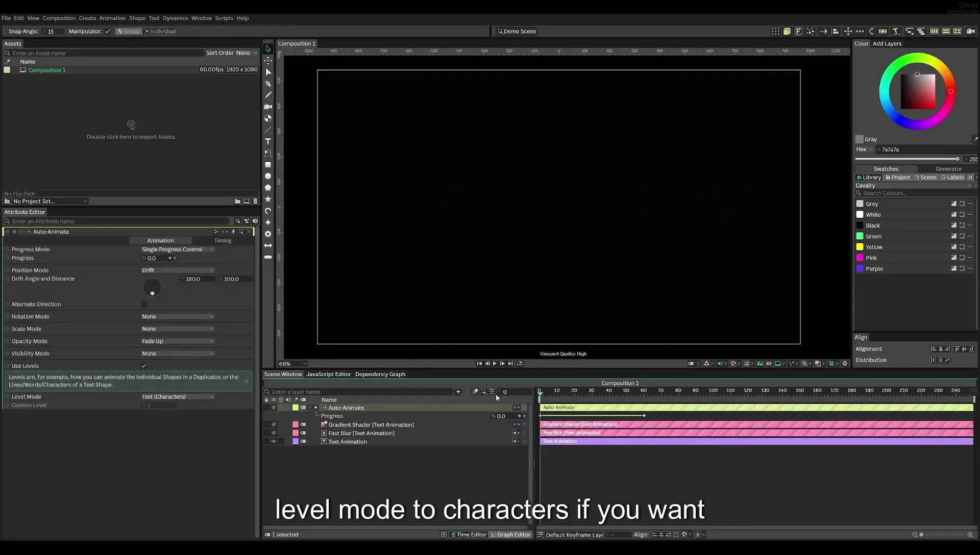This screenshot has width=980, height=555.
Task: Toggle the Manipulator checkbox
Action: tap(108, 31)
